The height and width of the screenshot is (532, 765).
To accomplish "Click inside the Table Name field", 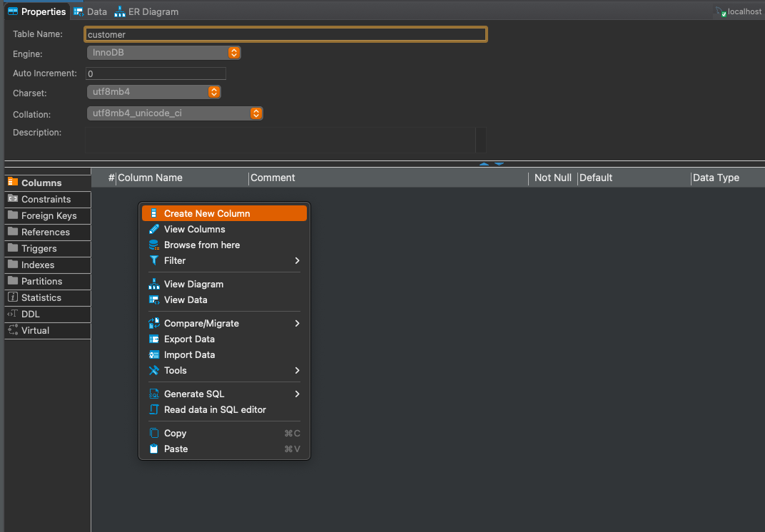I will pos(285,34).
